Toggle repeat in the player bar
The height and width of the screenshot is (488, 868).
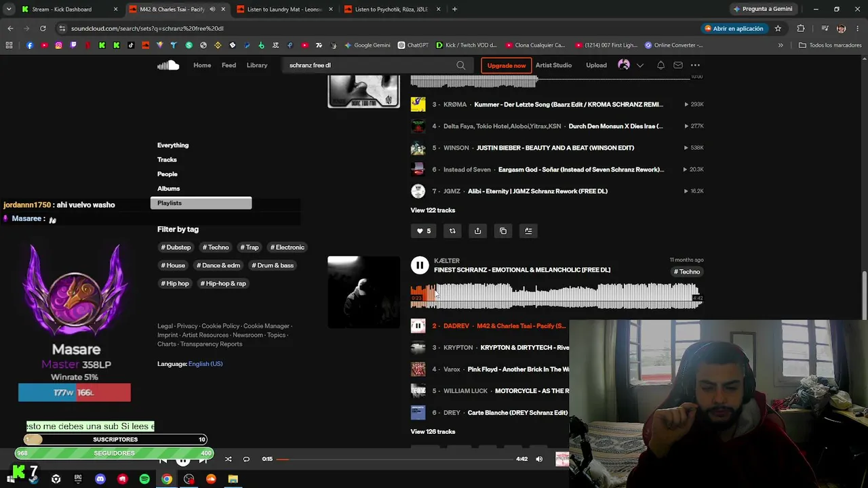click(246, 459)
